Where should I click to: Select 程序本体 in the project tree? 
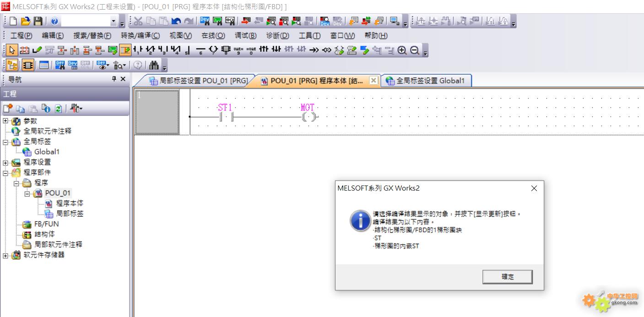pyautogui.click(x=70, y=203)
